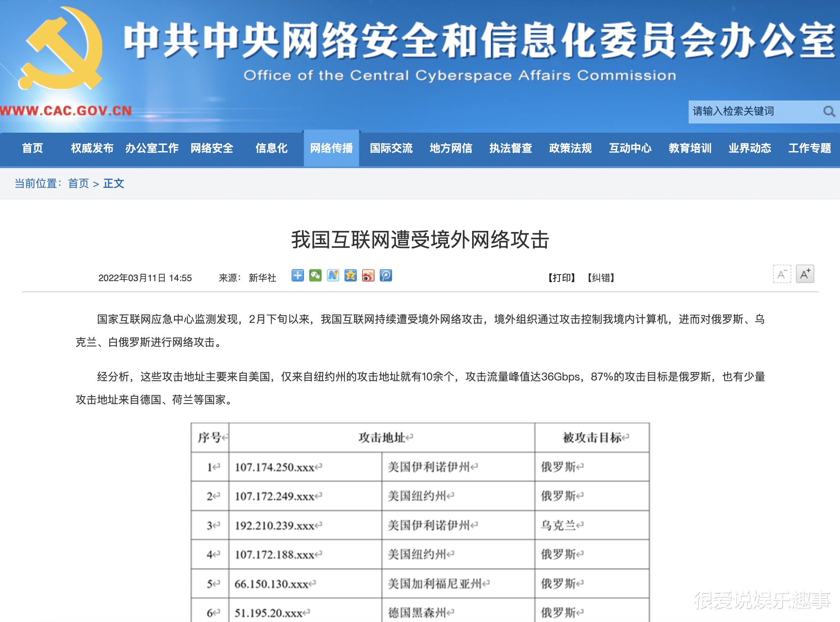840x622 pixels.
Task: Click the 乌克兰 target cell
Action: pyautogui.click(x=592, y=525)
